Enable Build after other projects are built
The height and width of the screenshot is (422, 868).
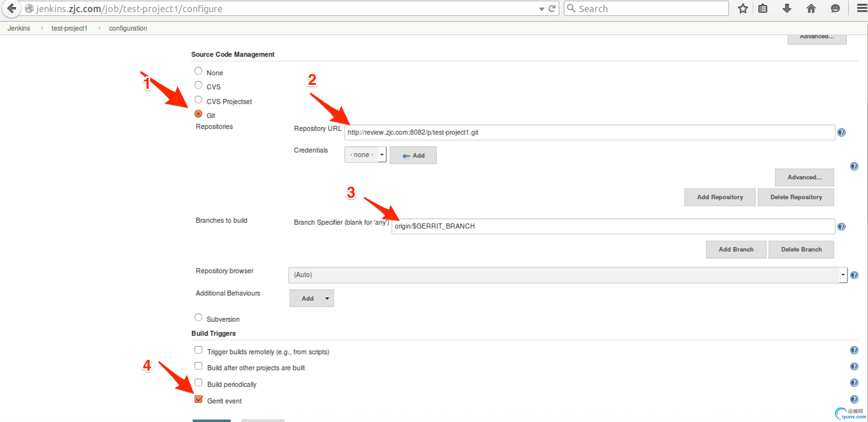point(198,366)
